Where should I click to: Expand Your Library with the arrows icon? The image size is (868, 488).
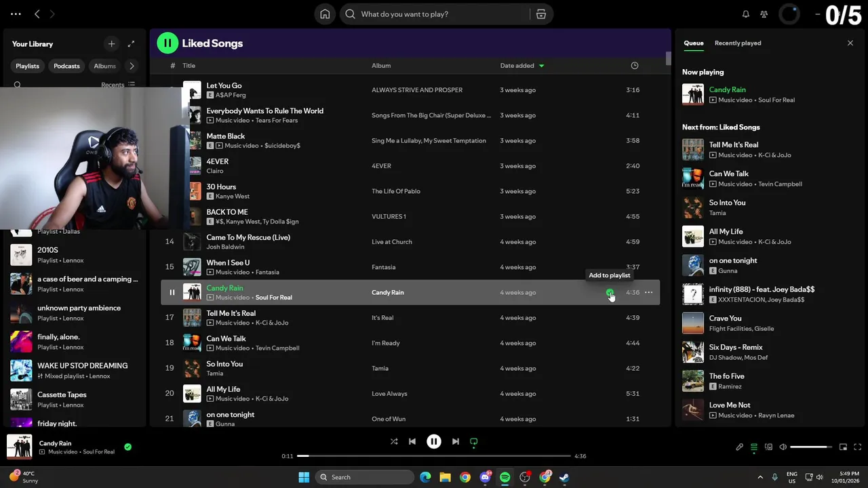point(131,43)
